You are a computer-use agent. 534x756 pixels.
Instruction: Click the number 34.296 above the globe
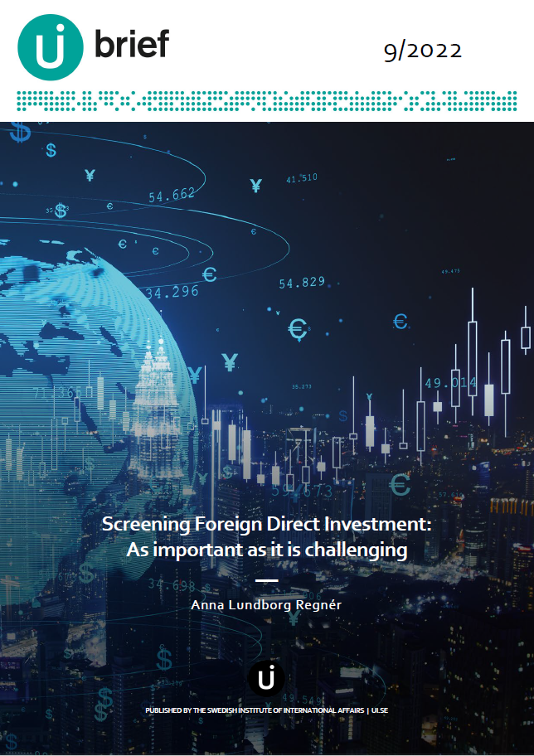coord(172,292)
